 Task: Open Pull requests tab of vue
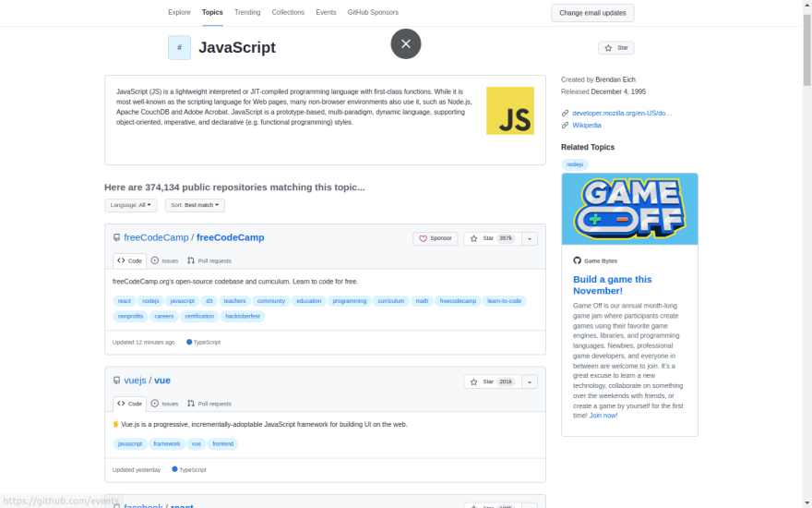[x=209, y=404]
